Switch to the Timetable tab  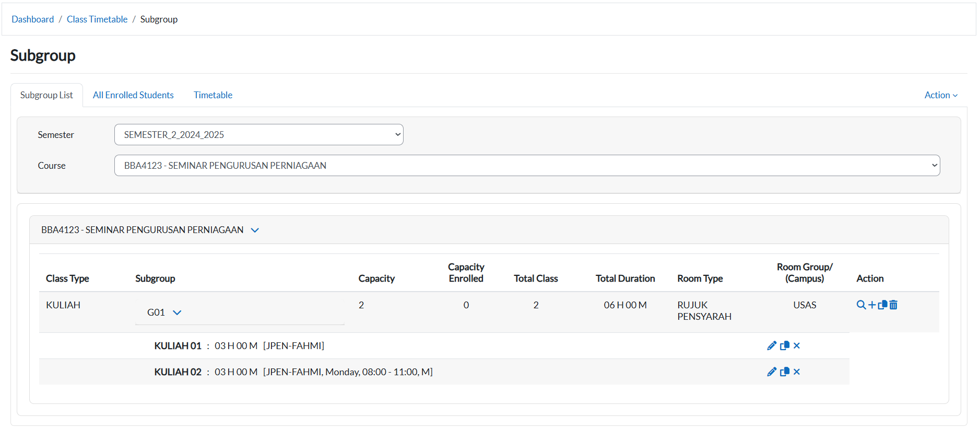pos(212,95)
